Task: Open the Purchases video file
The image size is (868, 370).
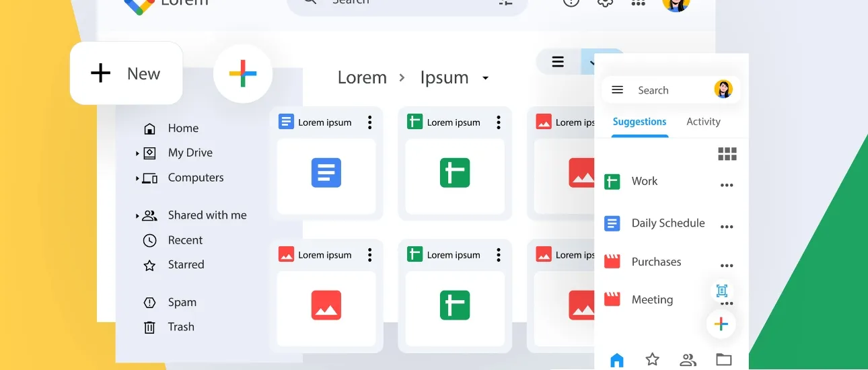Action: click(656, 262)
